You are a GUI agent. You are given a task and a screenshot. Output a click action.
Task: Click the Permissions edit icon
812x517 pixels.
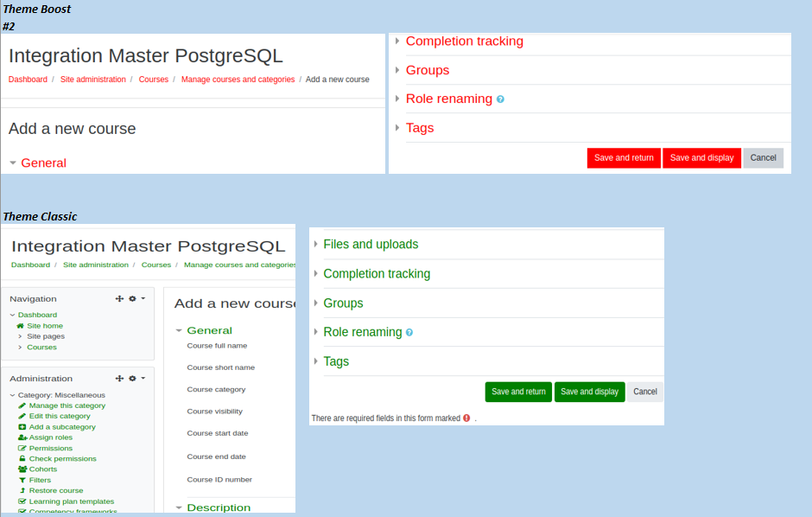22,448
